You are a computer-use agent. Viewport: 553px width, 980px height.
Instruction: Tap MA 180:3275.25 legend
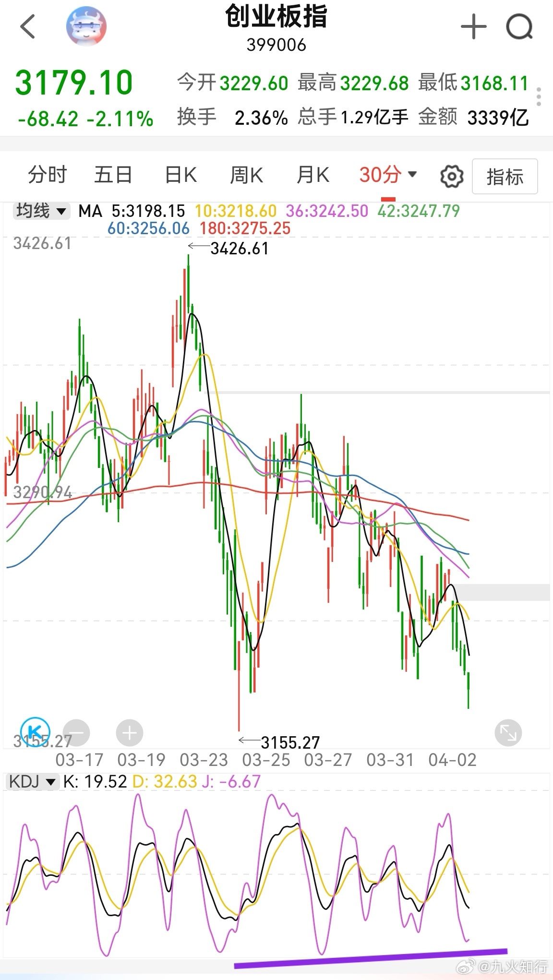(x=245, y=228)
